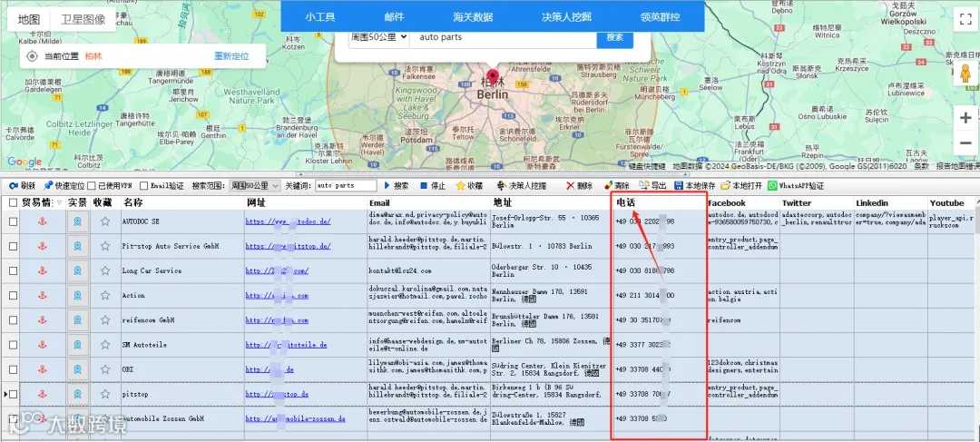
Task: Open the 领英群控 top menu
Action: 661,17
